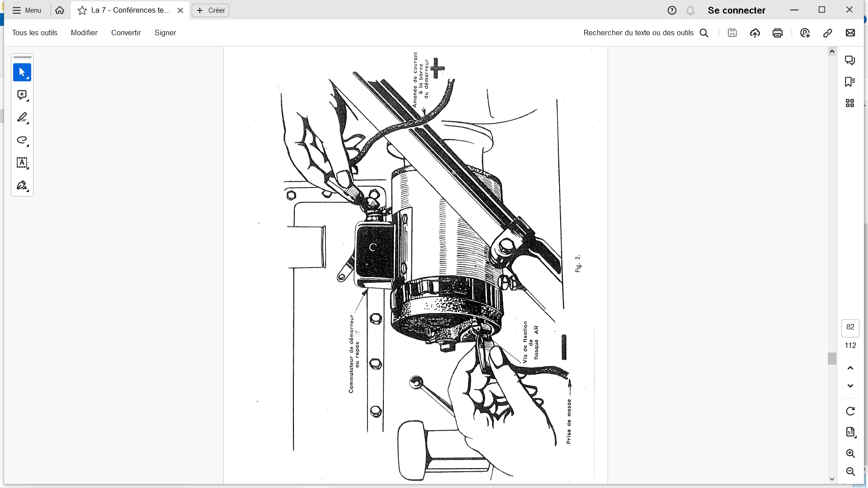Click the Créer button

coord(211,10)
